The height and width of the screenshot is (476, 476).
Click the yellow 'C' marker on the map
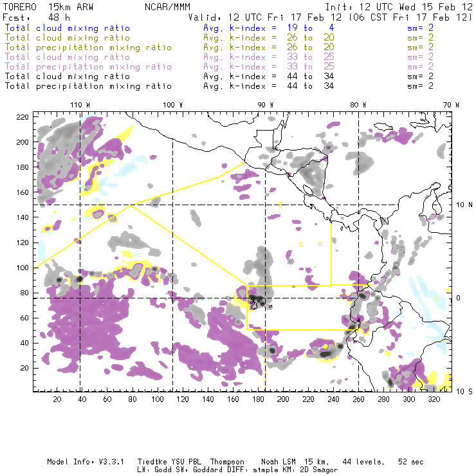point(300,244)
